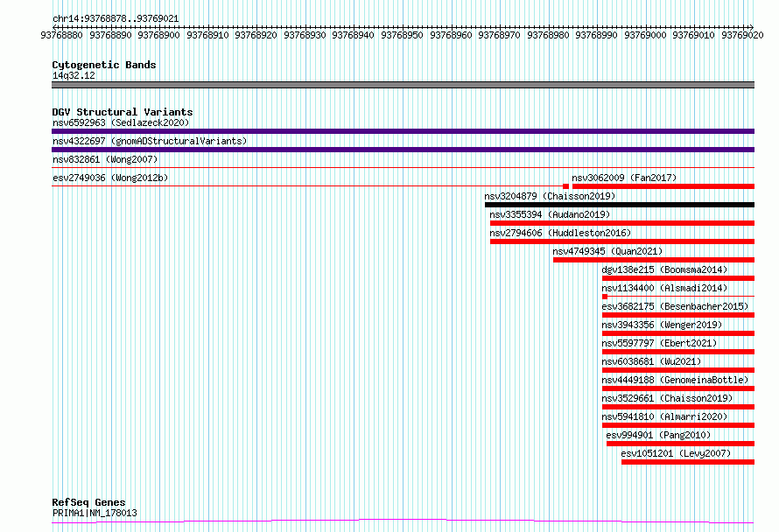Viewport: 779px width, 532px height.
Task: Click nsv6038681 (Wu2021) label
Action: point(651,361)
